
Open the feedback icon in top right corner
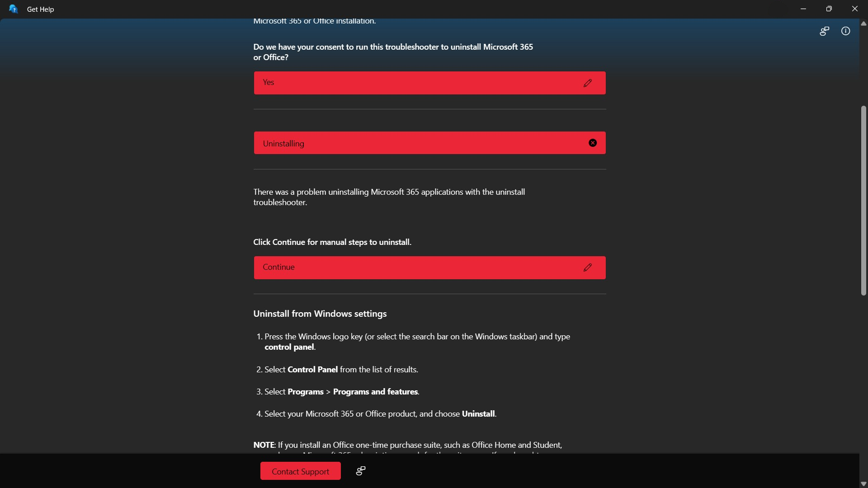(824, 31)
